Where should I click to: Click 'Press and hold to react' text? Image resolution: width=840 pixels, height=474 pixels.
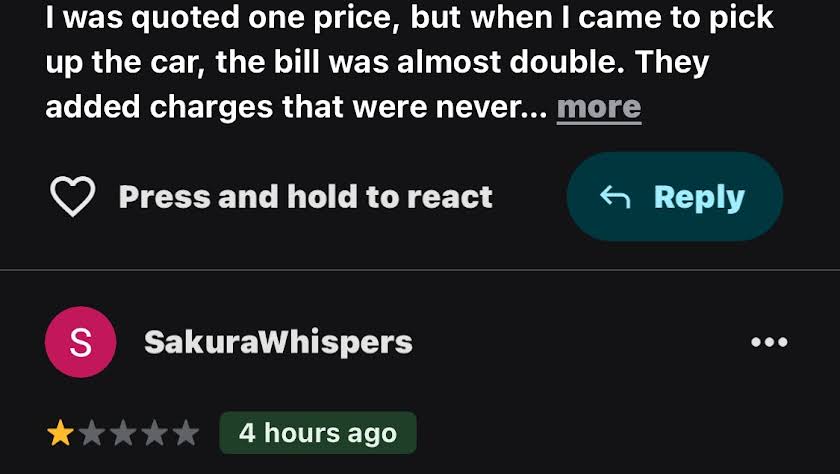point(305,197)
